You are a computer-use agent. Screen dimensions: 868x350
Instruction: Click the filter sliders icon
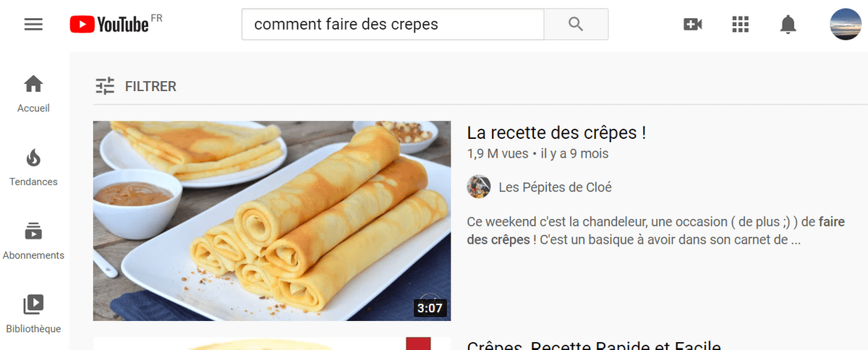click(x=106, y=86)
